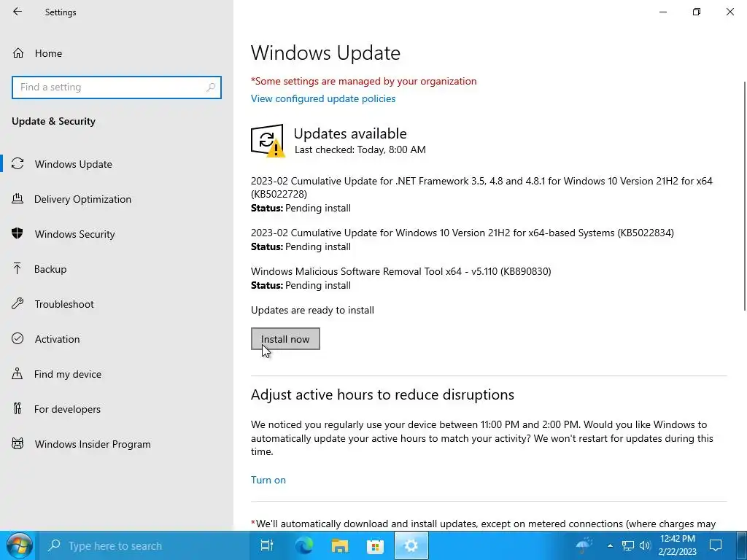
Task: Click the Malicious Software Removal Tool entry
Action: coord(400,271)
